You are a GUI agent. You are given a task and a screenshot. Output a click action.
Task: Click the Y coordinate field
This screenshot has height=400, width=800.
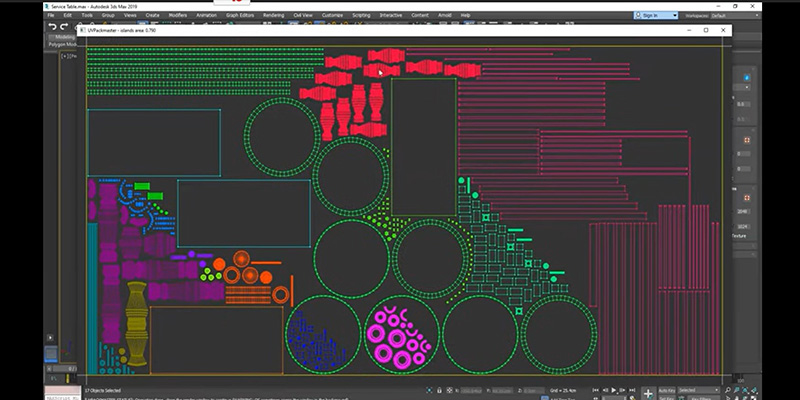502,391
